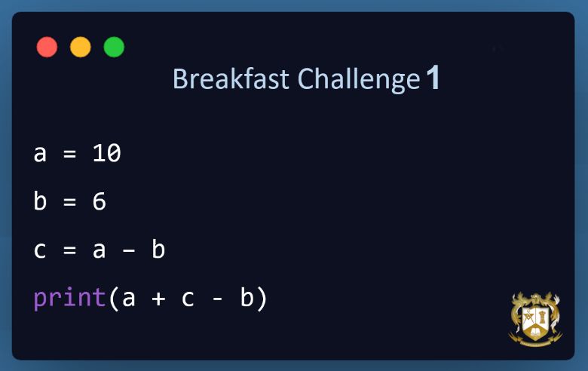Click the opening parenthesis after print
The height and width of the screenshot is (371, 588).
(x=114, y=299)
